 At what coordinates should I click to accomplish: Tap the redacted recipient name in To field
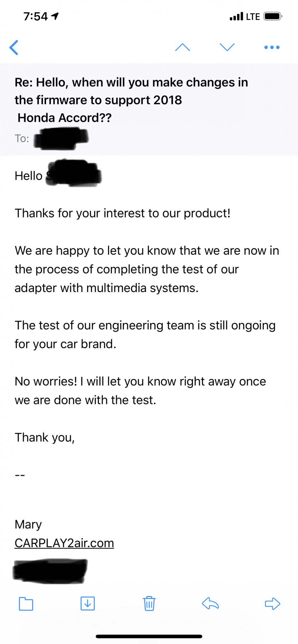61,138
